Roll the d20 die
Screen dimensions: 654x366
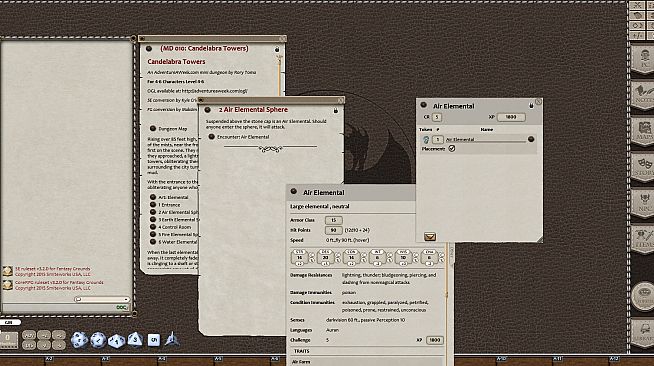[79, 340]
